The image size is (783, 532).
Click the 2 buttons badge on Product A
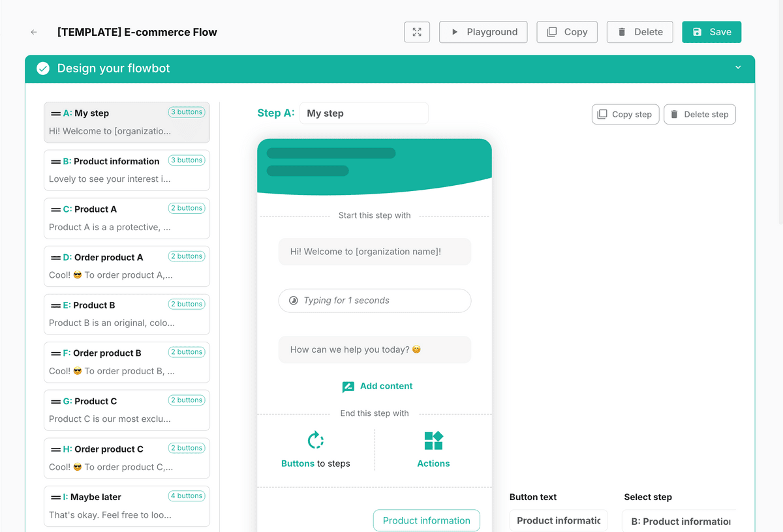(187, 208)
